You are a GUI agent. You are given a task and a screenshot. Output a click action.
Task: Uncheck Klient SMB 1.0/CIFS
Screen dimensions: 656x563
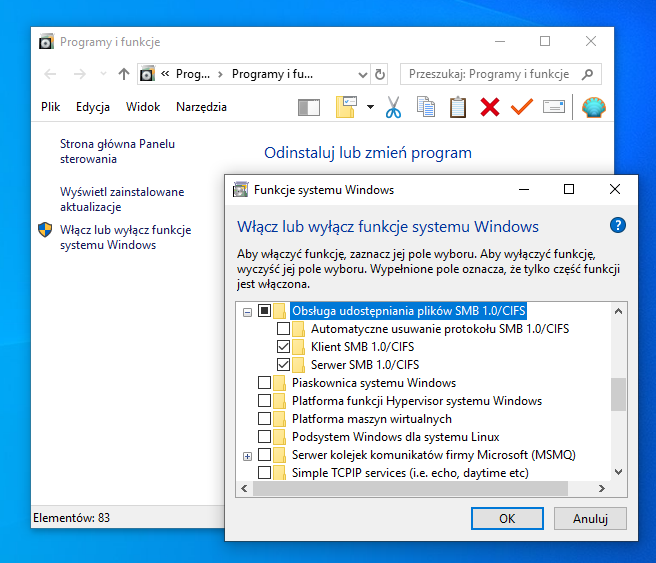tap(283, 347)
